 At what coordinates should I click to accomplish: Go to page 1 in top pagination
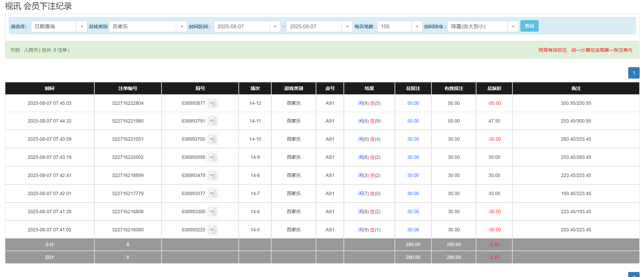[x=634, y=73]
